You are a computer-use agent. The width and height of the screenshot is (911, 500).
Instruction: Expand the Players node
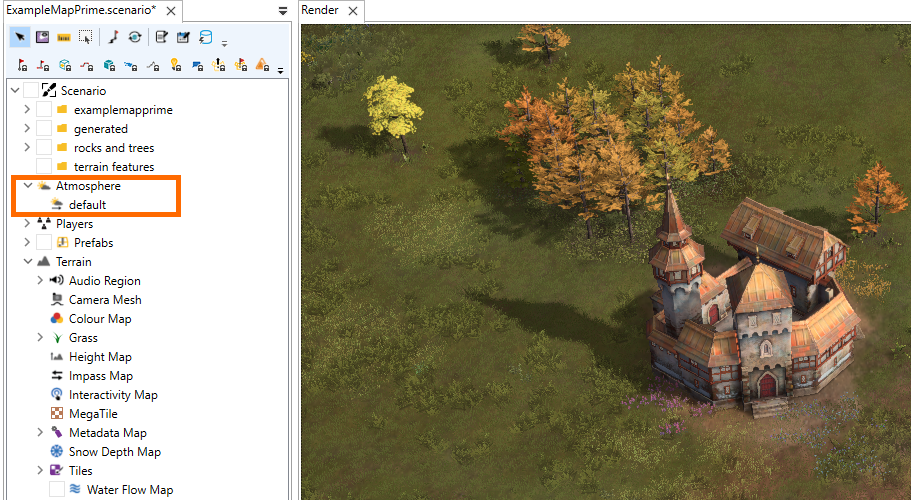point(27,224)
